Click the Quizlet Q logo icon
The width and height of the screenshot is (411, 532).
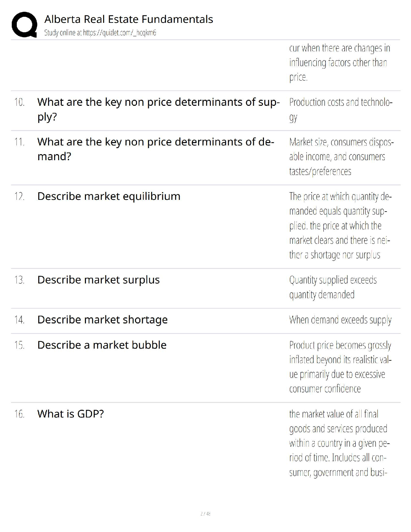[24, 25]
